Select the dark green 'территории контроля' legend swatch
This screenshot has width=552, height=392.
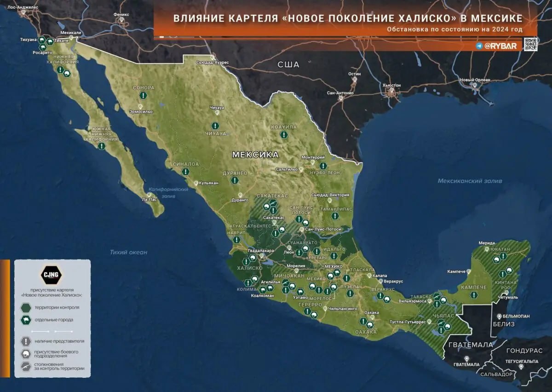tap(27, 307)
